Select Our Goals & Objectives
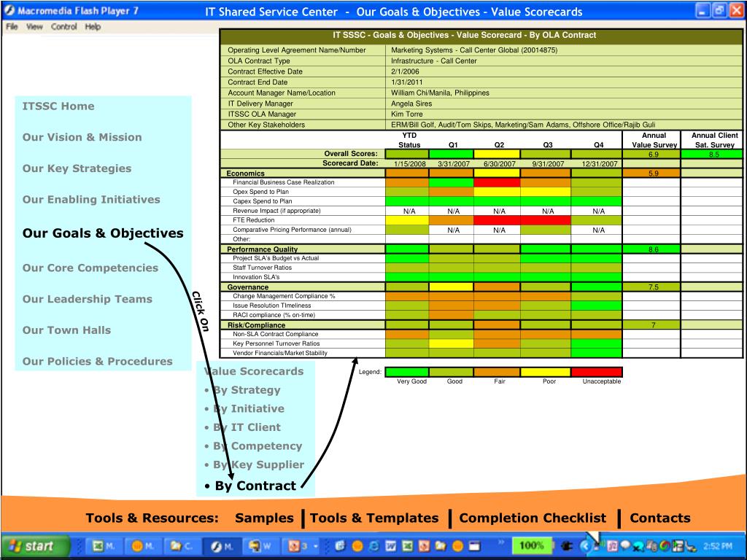 (103, 233)
